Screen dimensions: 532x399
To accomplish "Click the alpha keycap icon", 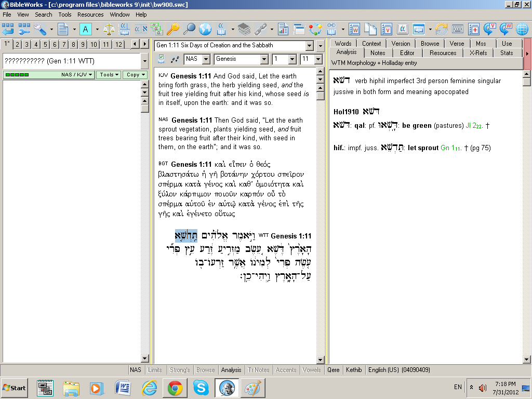I will pos(403,29).
